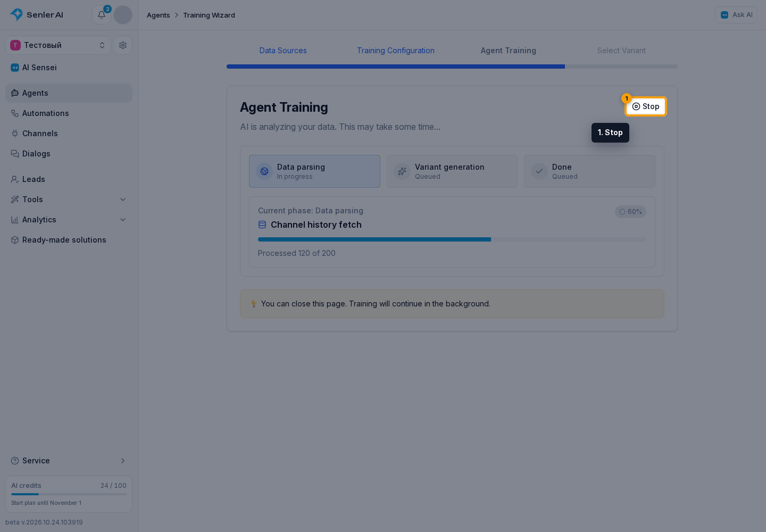Screen dimensions: 766x532
Task: Select the Agent Training step
Action: click(x=509, y=51)
